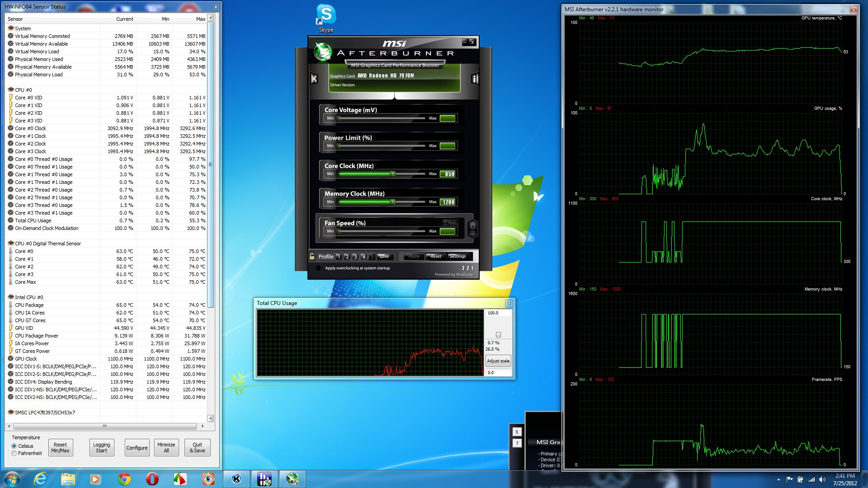
Task: Click the graph maximum field showing 100.0
Action: [x=499, y=313]
